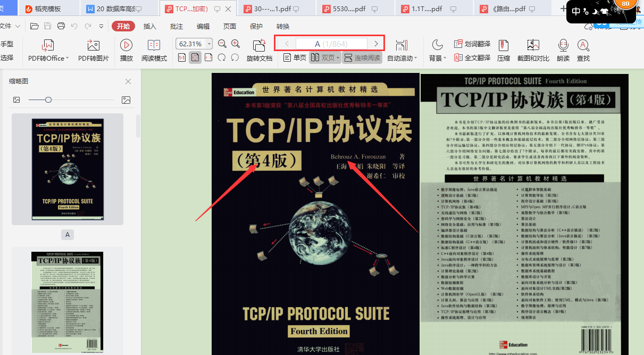Switch to 单页 single page layout
The image size is (644, 355).
tap(295, 57)
